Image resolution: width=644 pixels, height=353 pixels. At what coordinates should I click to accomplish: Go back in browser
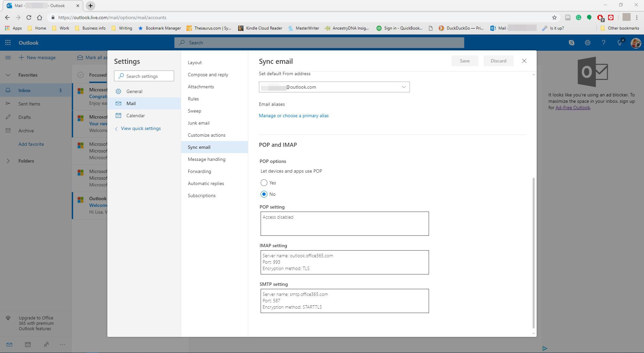click(x=7, y=17)
